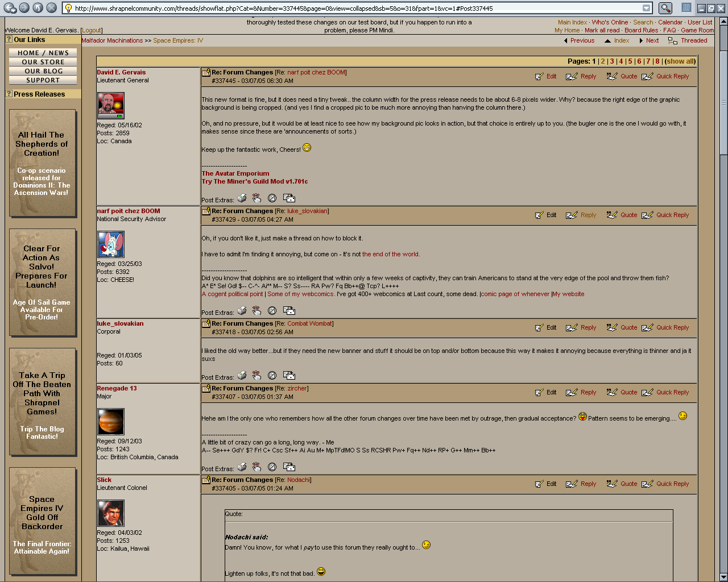
Task: Open the Who's Online link
Action: [x=610, y=23]
